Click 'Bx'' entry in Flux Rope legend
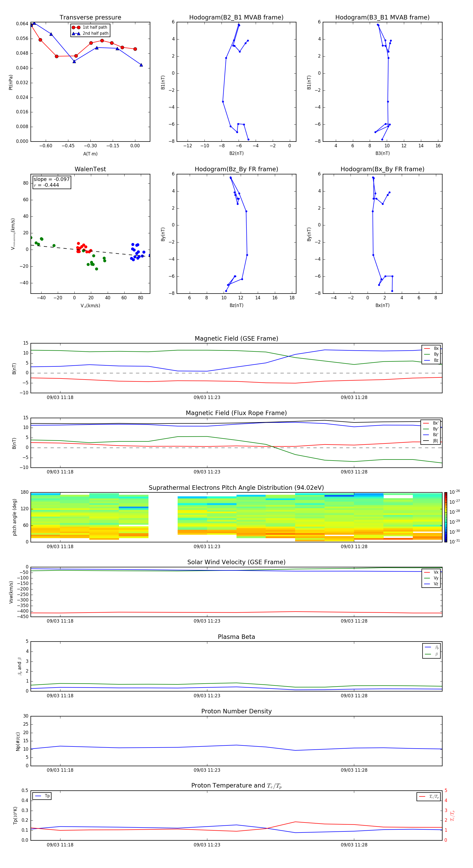Viewport: 473px width, 868px height. [431, 423]
